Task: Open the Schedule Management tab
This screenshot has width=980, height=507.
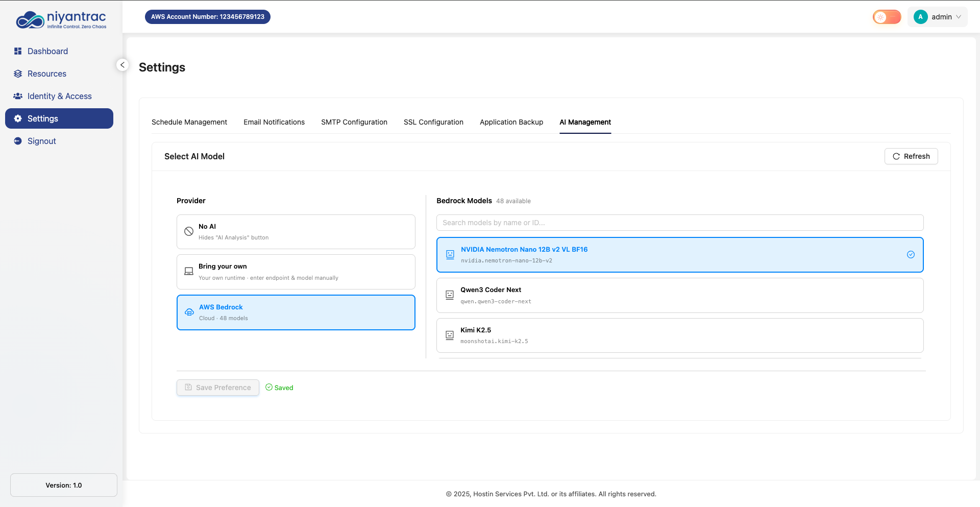Action: click(189, 122)
